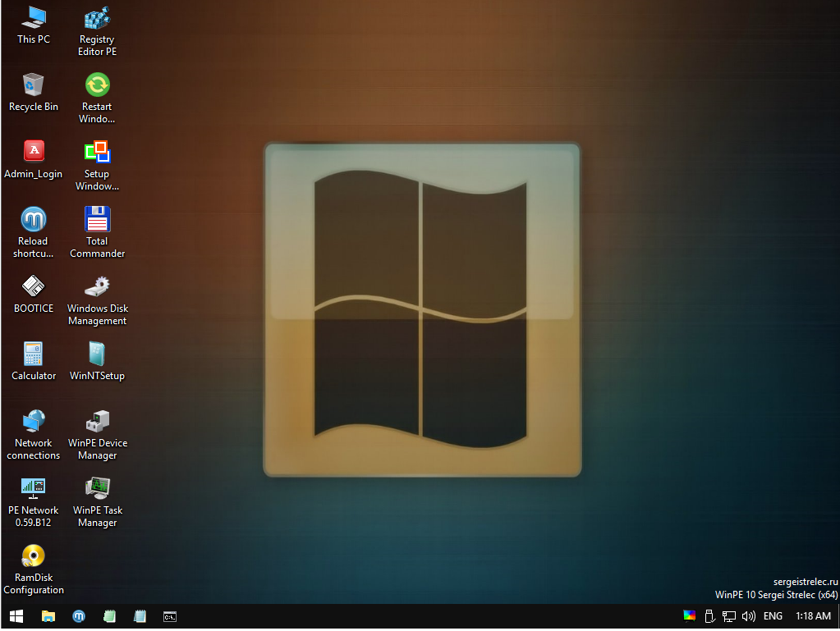Open the Calculator desktop shortcut
The width and height of the screenshot is (840, 631).
pyautogui.click(x=33, y=354)
